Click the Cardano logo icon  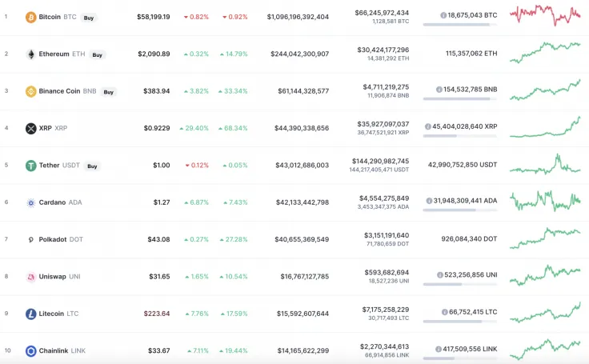(31, 202)
